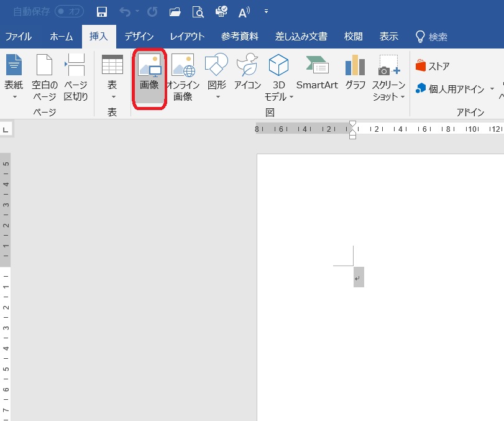Switch to the 参考資料 tab
The image size is (504, 421).
pyautogui.click(x=239, y=37)
